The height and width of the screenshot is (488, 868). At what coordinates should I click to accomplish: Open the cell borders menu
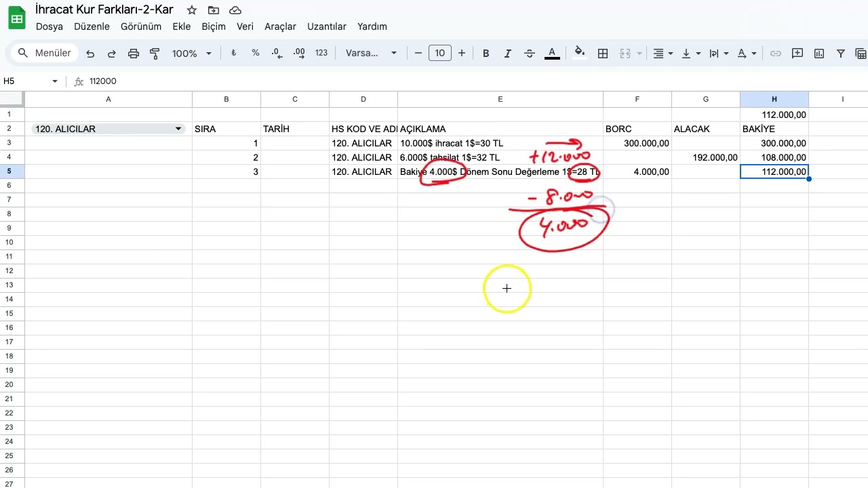[603, 54]
